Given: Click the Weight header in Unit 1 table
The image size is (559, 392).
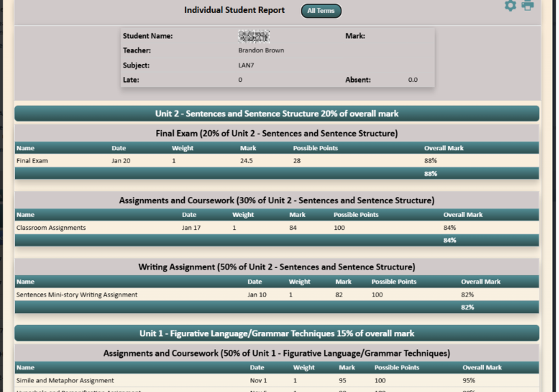Looking at the screenshot, I should (304, 367).
